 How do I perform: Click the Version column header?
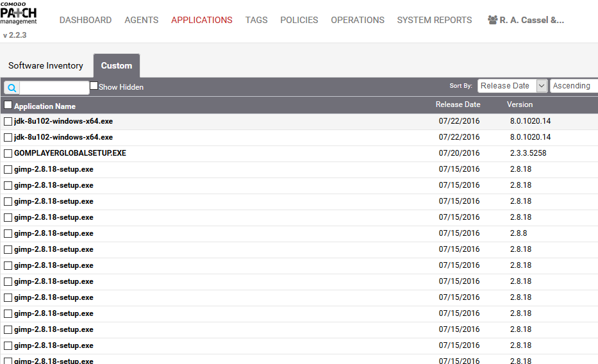pyautogui.click(x=519, y=104)
